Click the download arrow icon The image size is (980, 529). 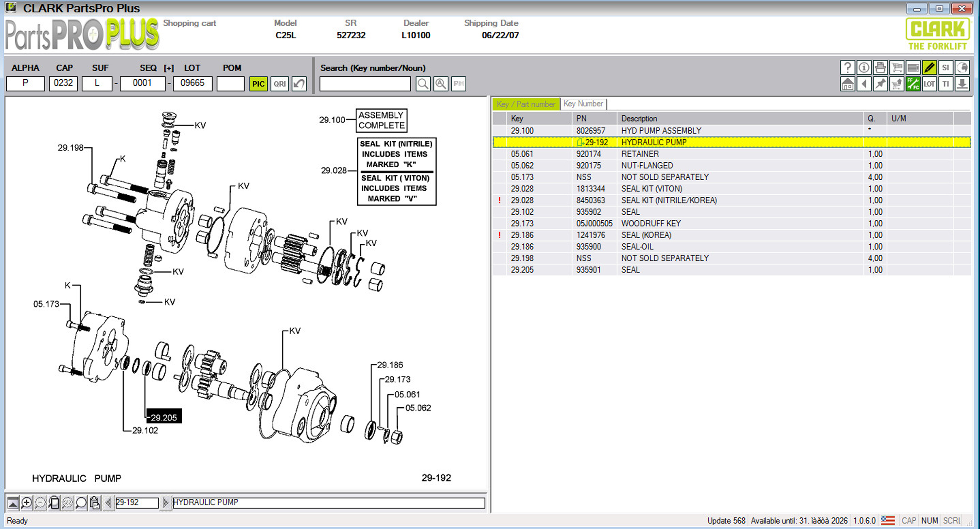point(962,84)
